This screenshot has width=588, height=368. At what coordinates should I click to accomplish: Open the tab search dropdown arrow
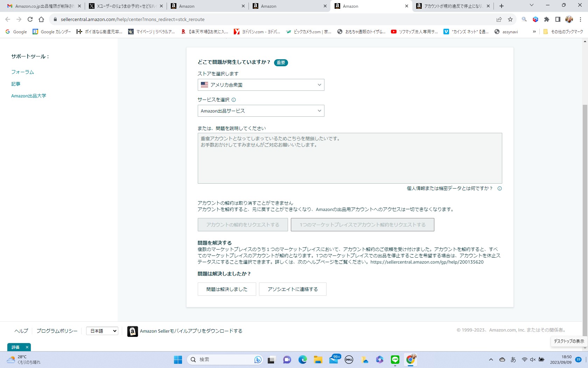tap(531, 5)
